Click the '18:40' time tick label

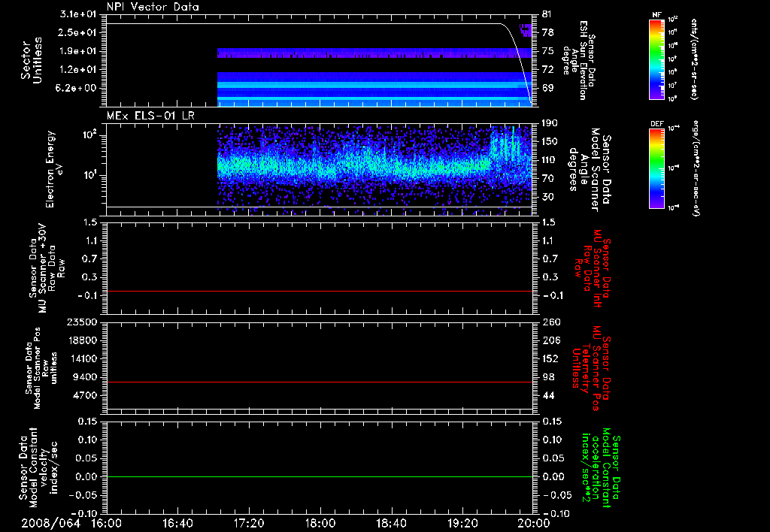(x=391, y=523)
